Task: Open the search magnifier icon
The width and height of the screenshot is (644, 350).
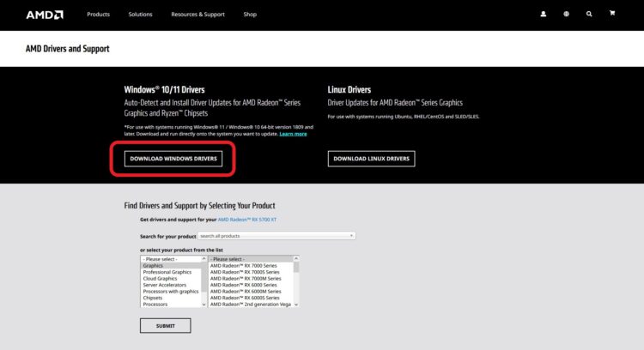Action: tap(589, 15)
